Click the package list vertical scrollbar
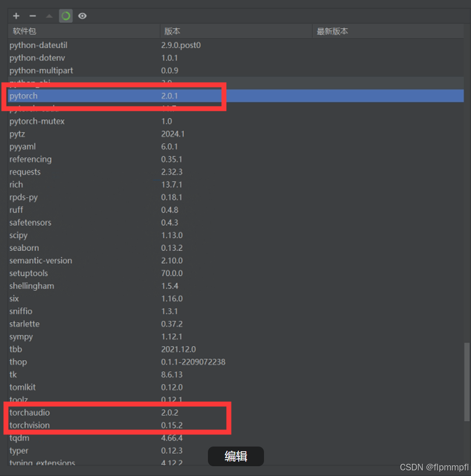 [x=467, y=382]
